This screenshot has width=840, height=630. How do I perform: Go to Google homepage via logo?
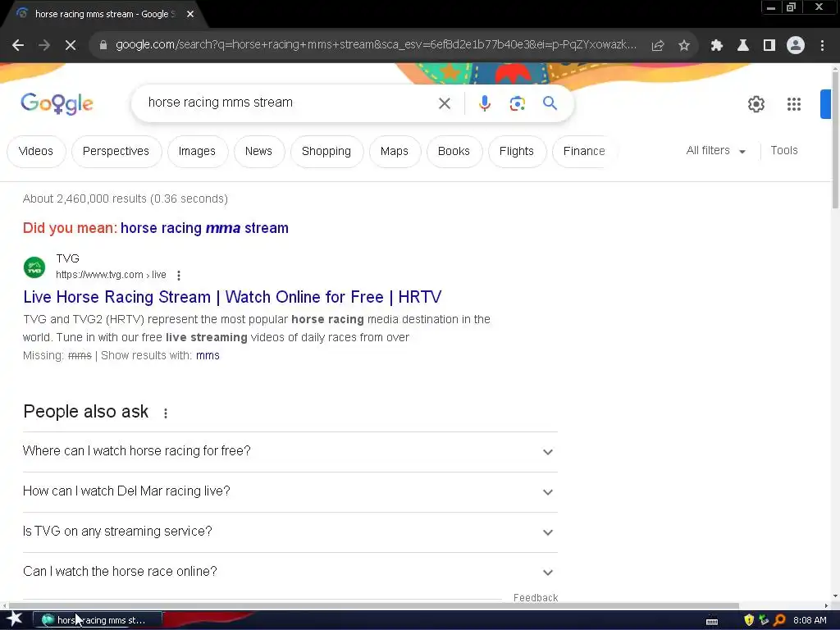[x=57, y=103]
